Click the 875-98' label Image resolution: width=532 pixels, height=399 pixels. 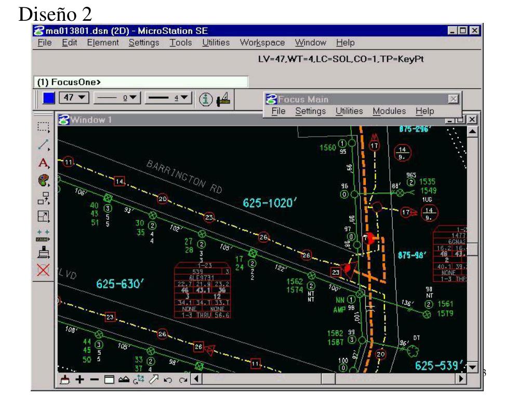(x=413, y=255)
